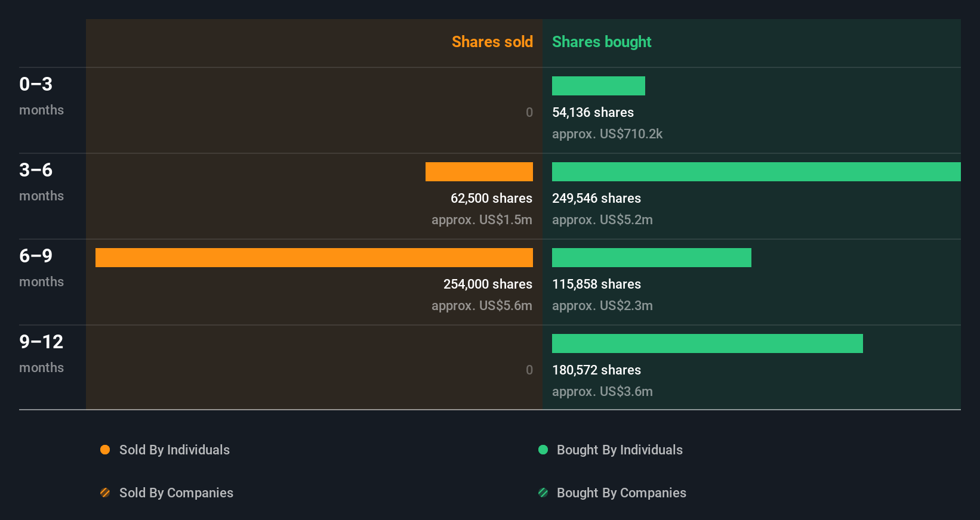Click the green 3–6 months bought bar
980x520 pixels.
point(756,172)
